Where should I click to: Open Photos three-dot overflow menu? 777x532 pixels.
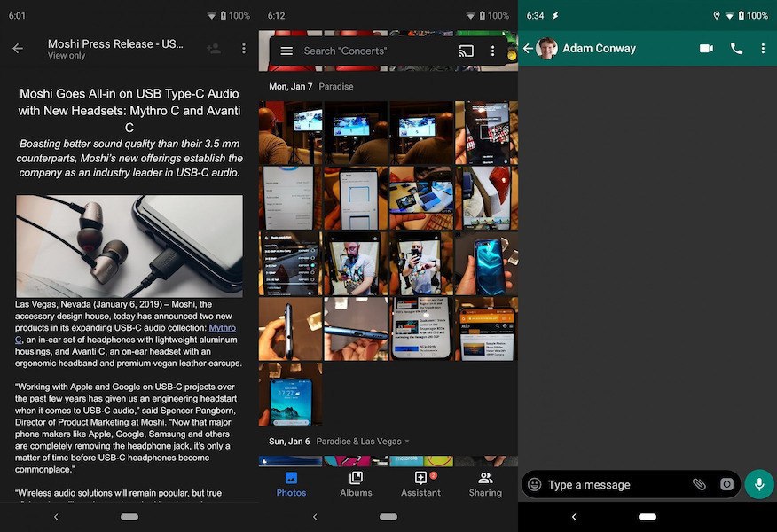tap(492, 51)
